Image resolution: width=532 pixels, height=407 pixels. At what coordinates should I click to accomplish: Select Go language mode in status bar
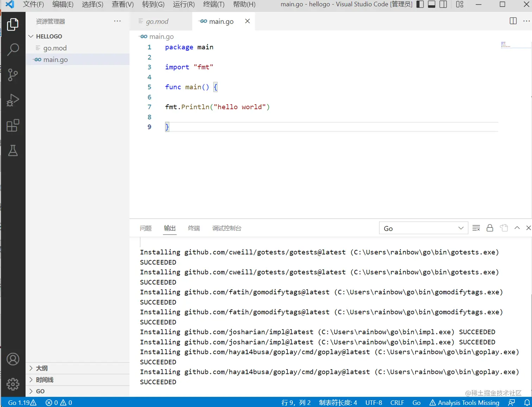click(417, 402)
